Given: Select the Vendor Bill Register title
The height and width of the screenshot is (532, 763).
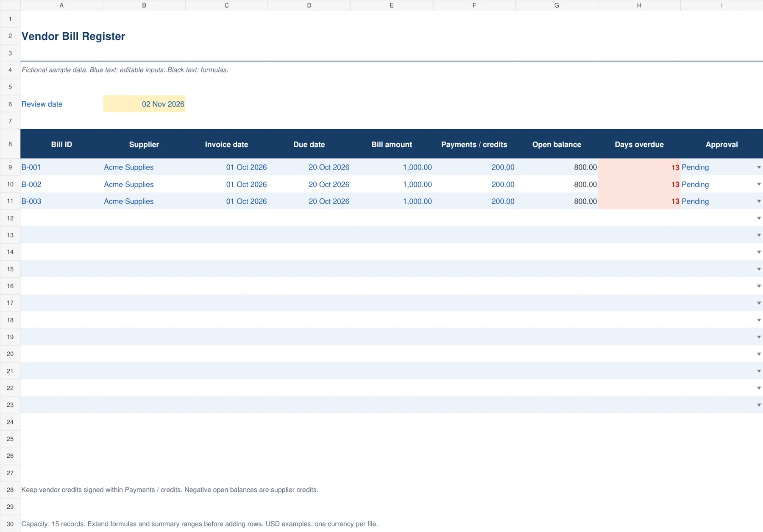Looking at the screenshot, I should pyautogui.click(x=73, y=36).
